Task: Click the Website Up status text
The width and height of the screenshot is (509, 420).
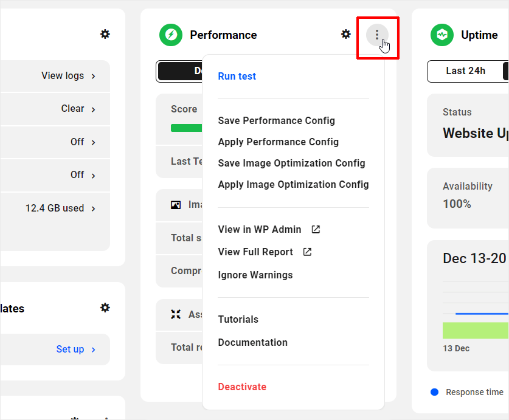Action: pyautogui.click(x=476, y=133)
